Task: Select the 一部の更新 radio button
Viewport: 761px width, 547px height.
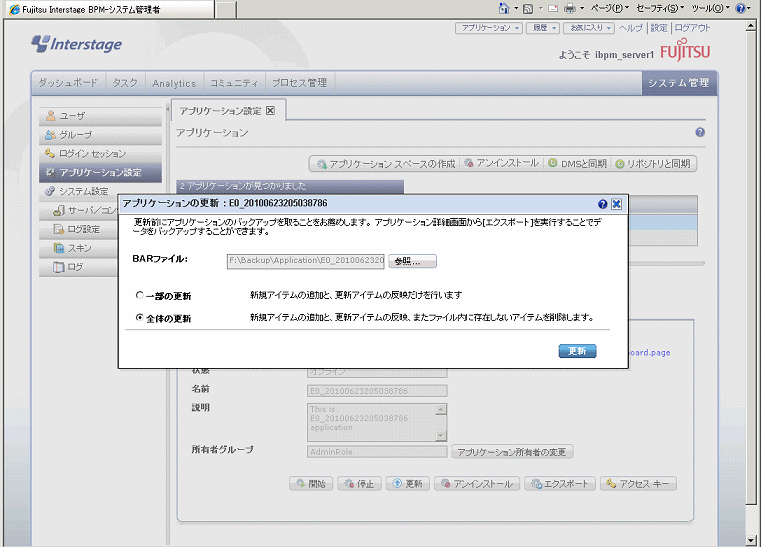Action: 139,295
